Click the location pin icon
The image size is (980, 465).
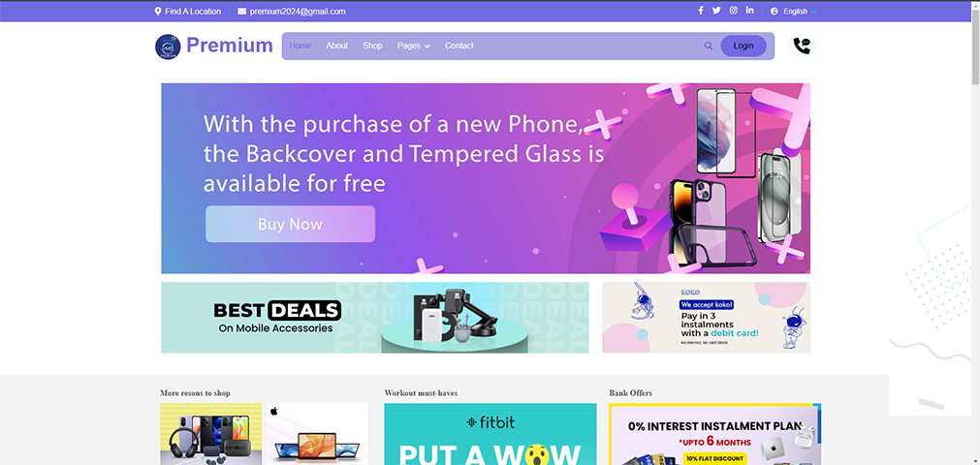[x=158, y=12]
